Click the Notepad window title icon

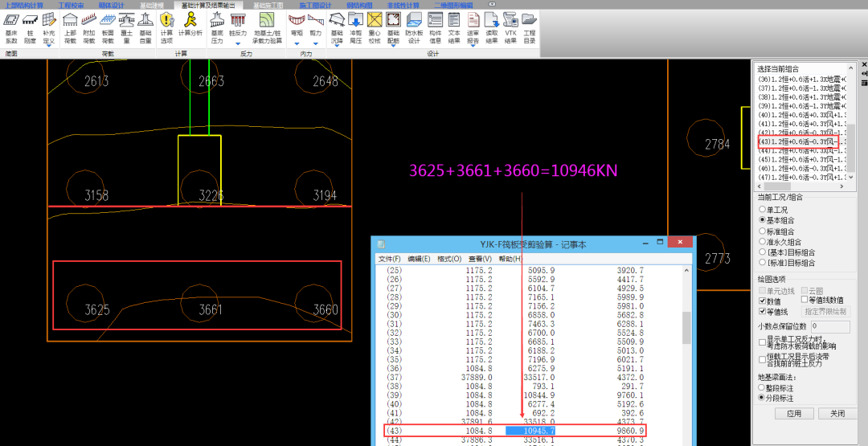click(382, 244)
